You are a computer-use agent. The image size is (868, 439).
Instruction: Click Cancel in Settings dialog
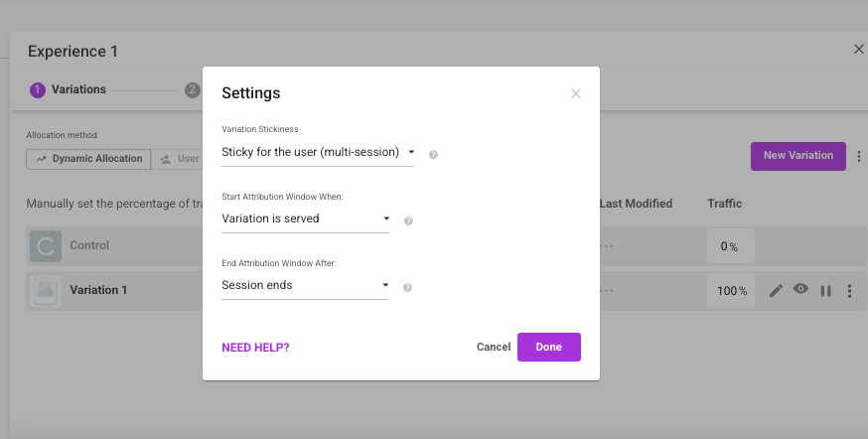coord(494,347)
